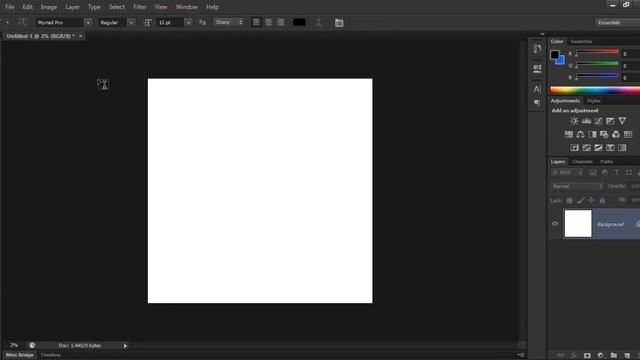
Task: Add a Brightness/Contrast adjustment
Action: pos(574,121)
